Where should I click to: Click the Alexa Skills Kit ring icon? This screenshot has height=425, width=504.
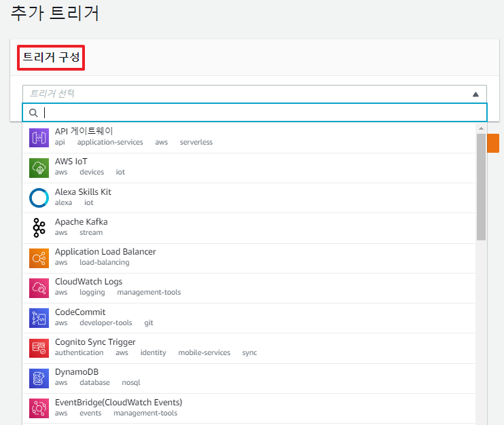[39, 198]
